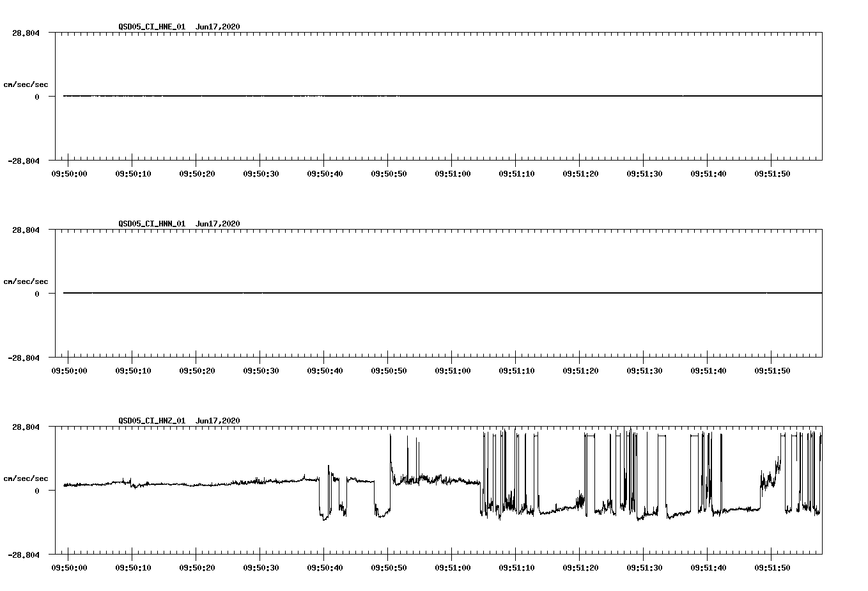The height and width of the screenshot is (591, 868).
Task: Click 09:51:30 time label under HNE plot
Action: [644, 173]
